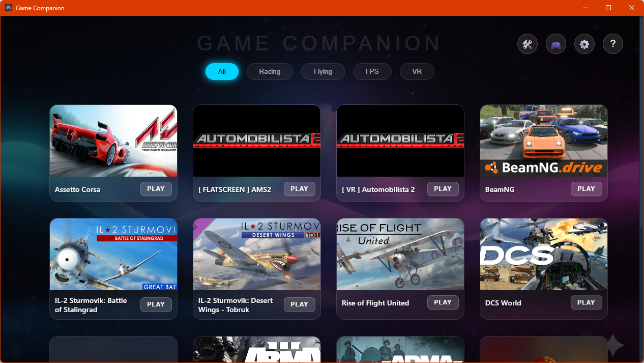The width and height of the screenshot is (644, 363).
Task: Show only FPS games
Action: 372,72
